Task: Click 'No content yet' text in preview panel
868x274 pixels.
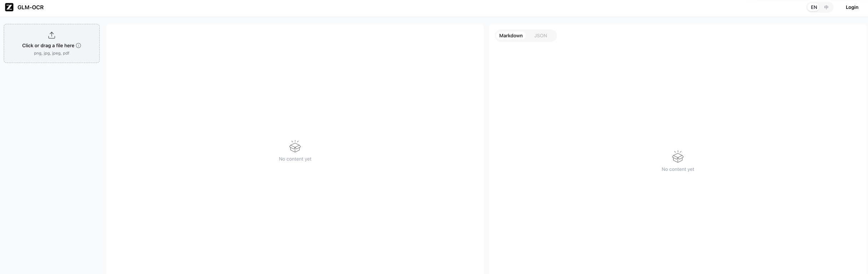Action: tap(295, 159)
